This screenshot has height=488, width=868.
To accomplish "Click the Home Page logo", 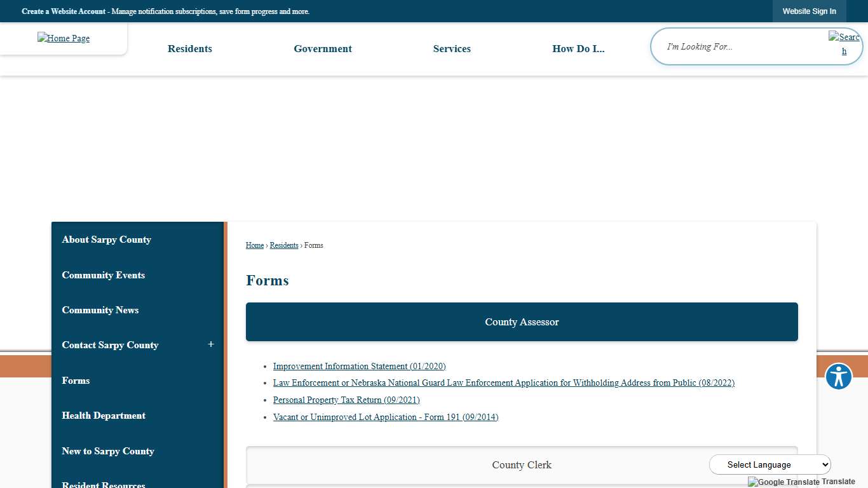I will pos(64,38).
